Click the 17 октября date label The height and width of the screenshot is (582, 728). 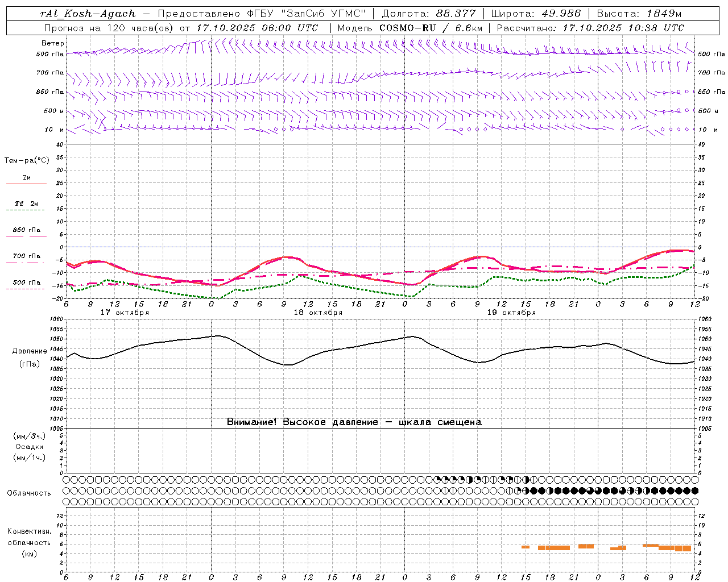[125, 313]
